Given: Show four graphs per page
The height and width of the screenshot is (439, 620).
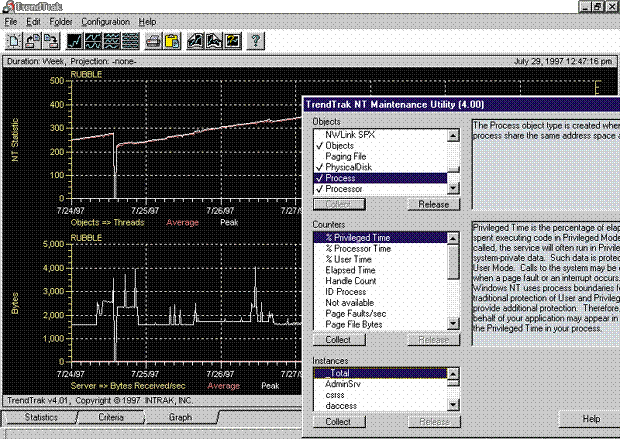Looking at the screenshot, I should [x=130, y=41].
